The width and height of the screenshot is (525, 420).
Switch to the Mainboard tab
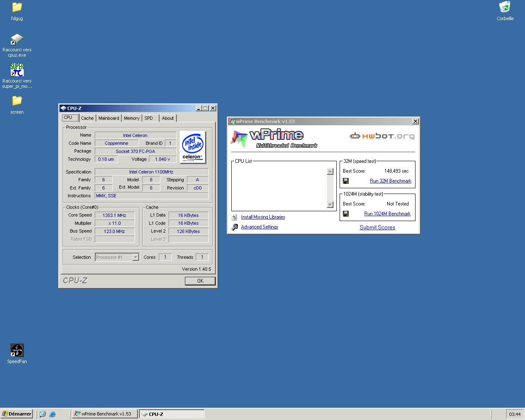109,118
